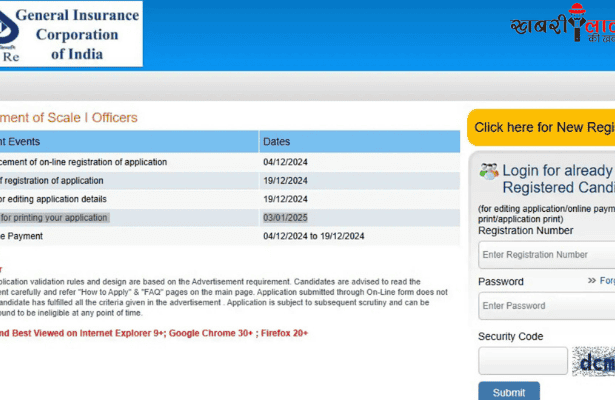
Task: Submit the login form
Action: 509,391
